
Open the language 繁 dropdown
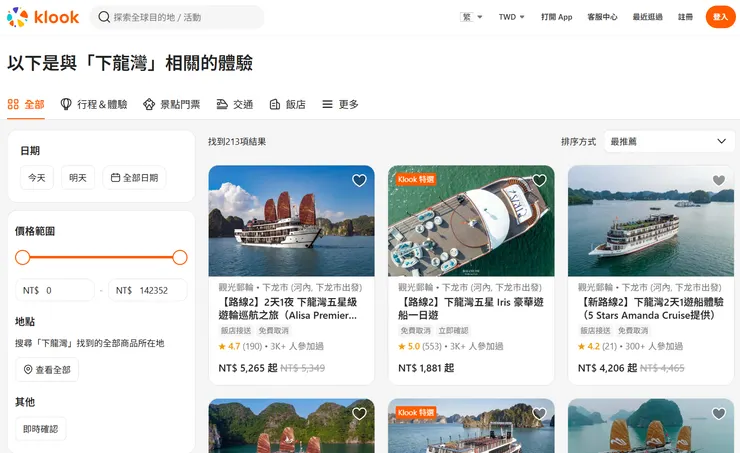pos(471,17)
